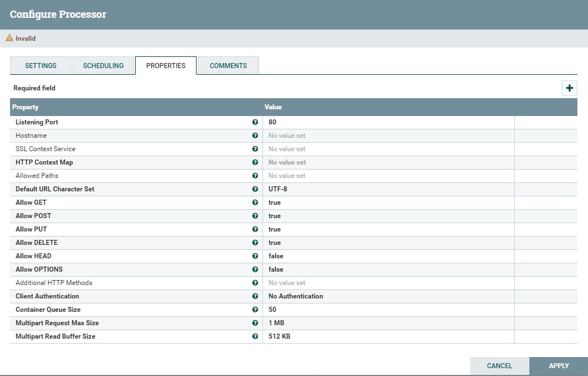The width and height of the screenshot is (588, 376).
Task: Open help icon for Container Queue Size
Action: 255,310
